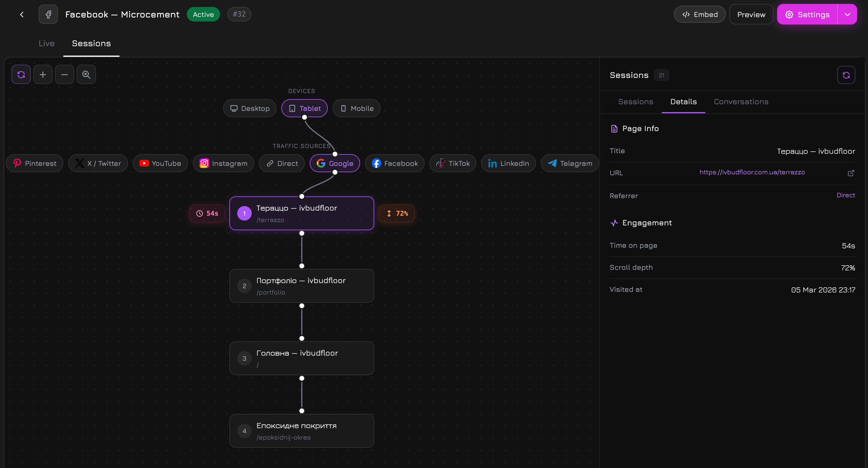The height and width of the screenshot is (468, 868).
Task: Refresh the Sessions side panel
Action: point(846,75)
